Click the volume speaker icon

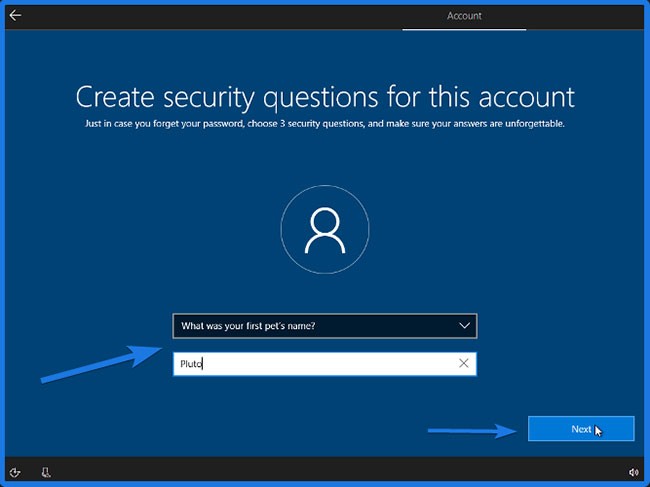pos(633,471)
